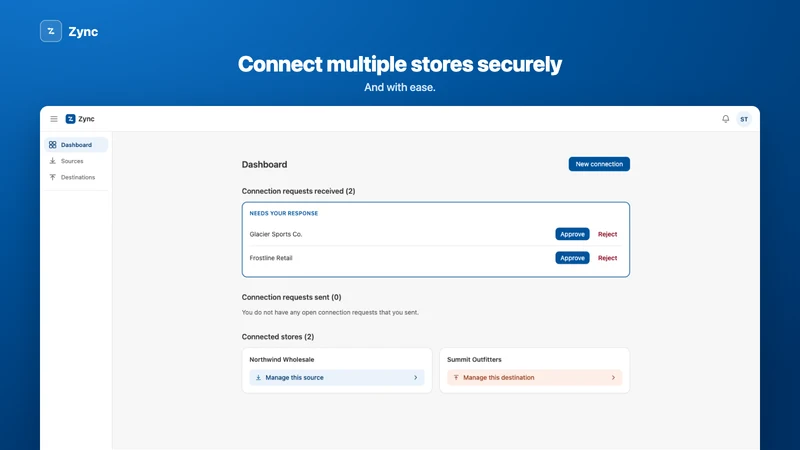800x450 pixels.
Task: Open Destinations in the sidebar
Action: tap(76, 177)
